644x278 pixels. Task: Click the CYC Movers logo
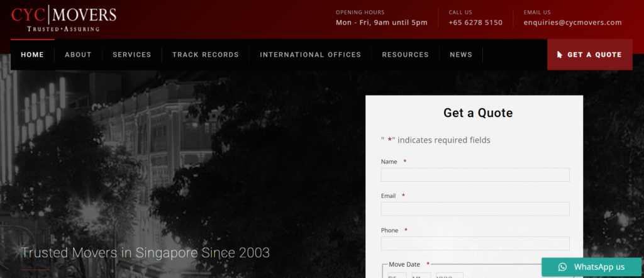click(64, 18)
